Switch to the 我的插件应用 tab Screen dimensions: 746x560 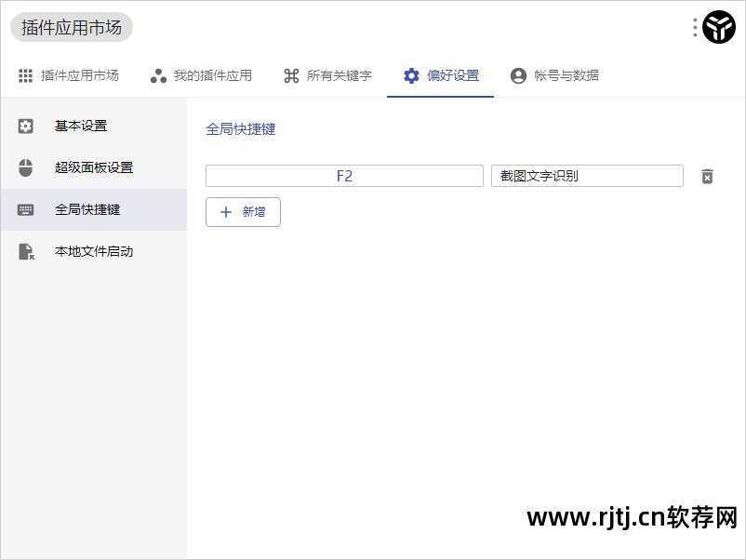click(x=201, y=75)
